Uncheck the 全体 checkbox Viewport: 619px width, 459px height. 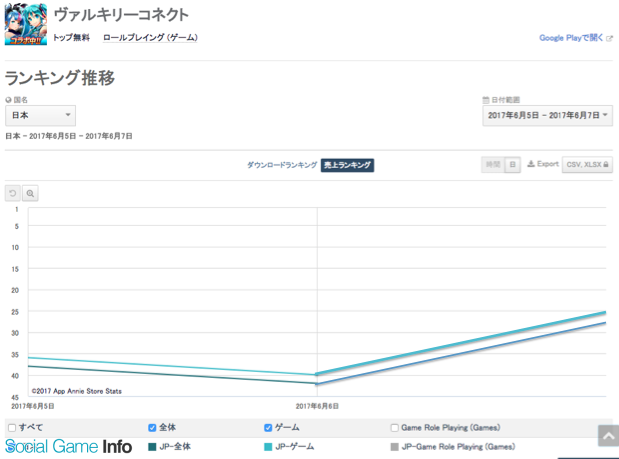[152, 428]
